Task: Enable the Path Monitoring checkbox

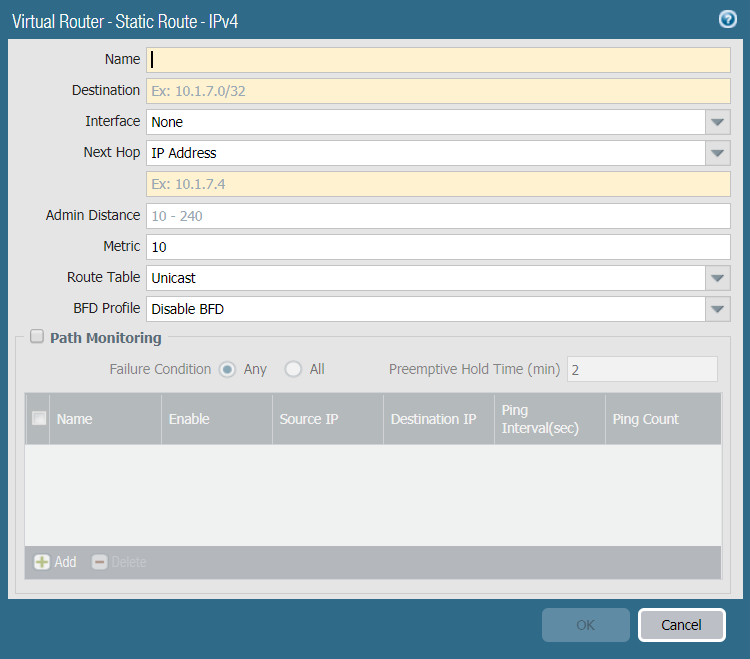Action: [x=37, y=338]
